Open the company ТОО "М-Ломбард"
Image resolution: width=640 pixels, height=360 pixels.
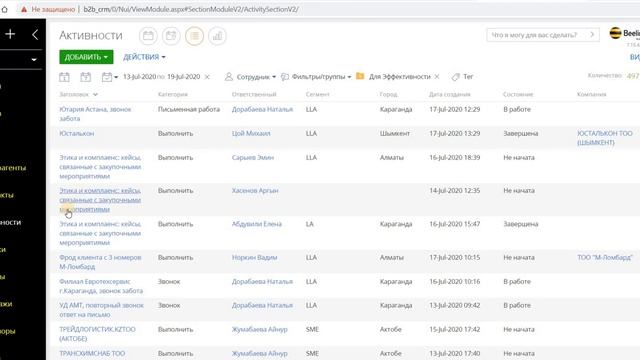tap(605, 258)
